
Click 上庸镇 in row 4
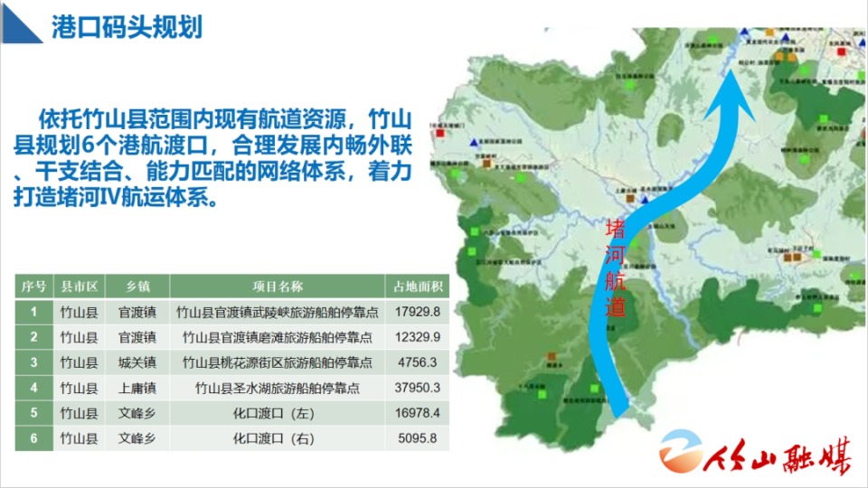coord(137,389)
